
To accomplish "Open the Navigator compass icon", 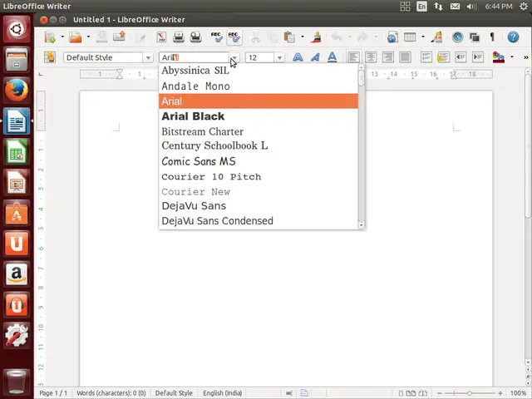I will tap(457, 37).
